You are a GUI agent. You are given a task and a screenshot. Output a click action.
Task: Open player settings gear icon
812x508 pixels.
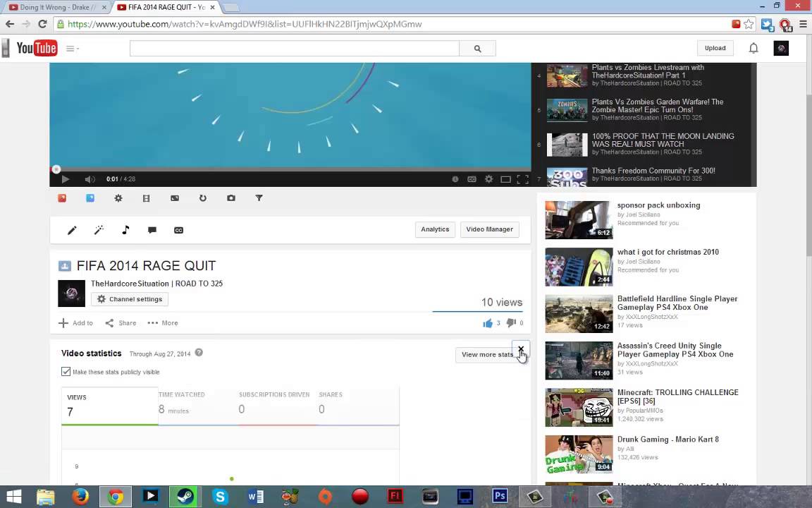[489, 179]
